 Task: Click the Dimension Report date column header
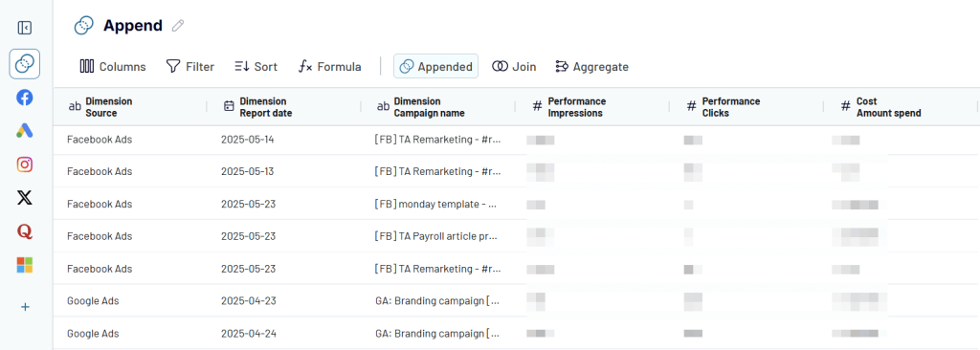283,107
